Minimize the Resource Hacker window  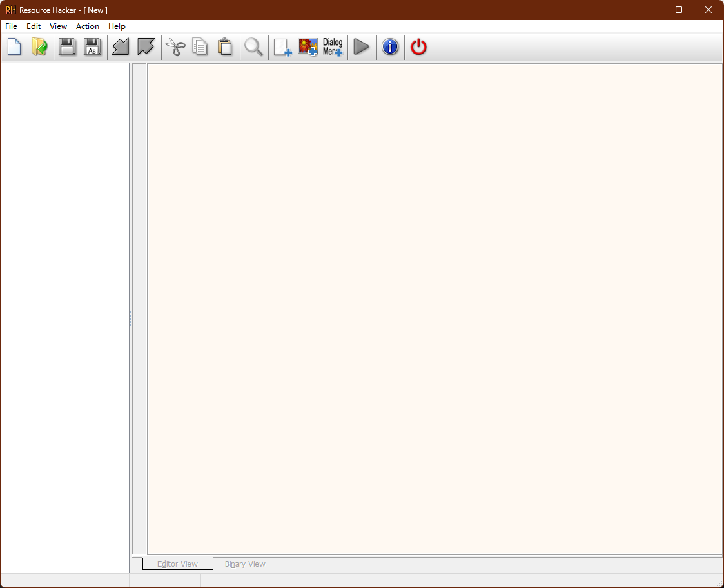tap(650, 10)
